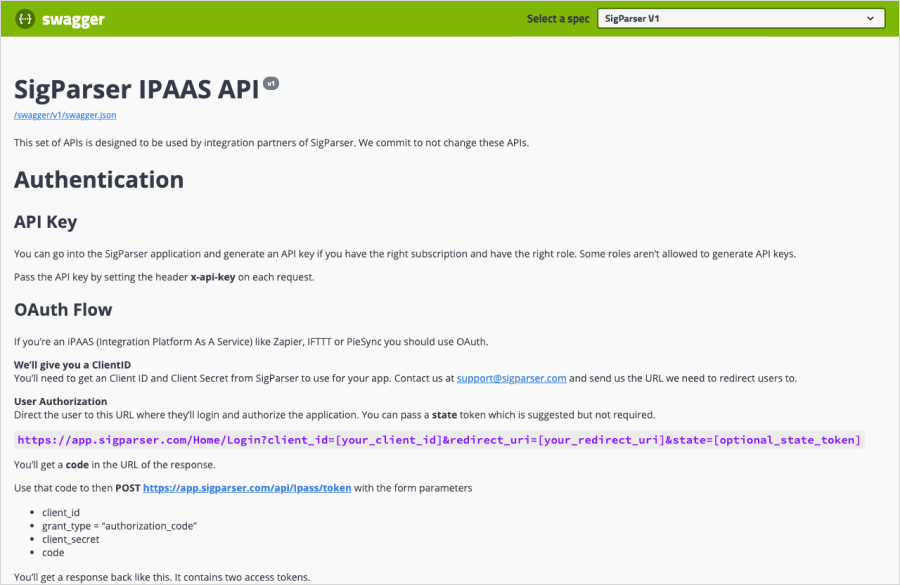Viewport: 900px width, 585px height.
Task: Click the Login URL code block
Action: point(439,440)
